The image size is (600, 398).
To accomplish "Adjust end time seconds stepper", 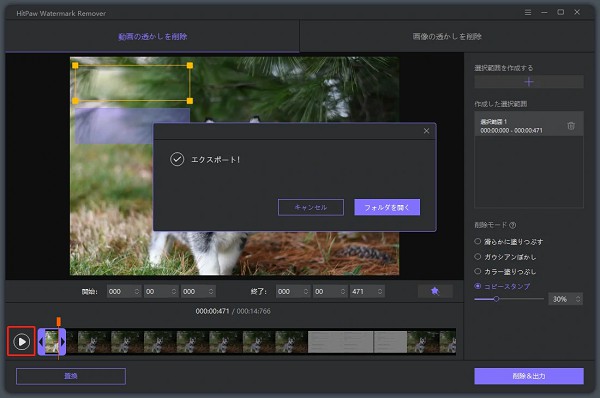I will [342, 292].
